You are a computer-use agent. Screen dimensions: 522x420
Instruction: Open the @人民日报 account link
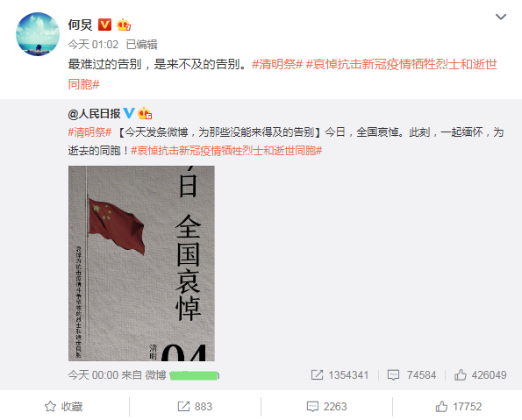94,114
